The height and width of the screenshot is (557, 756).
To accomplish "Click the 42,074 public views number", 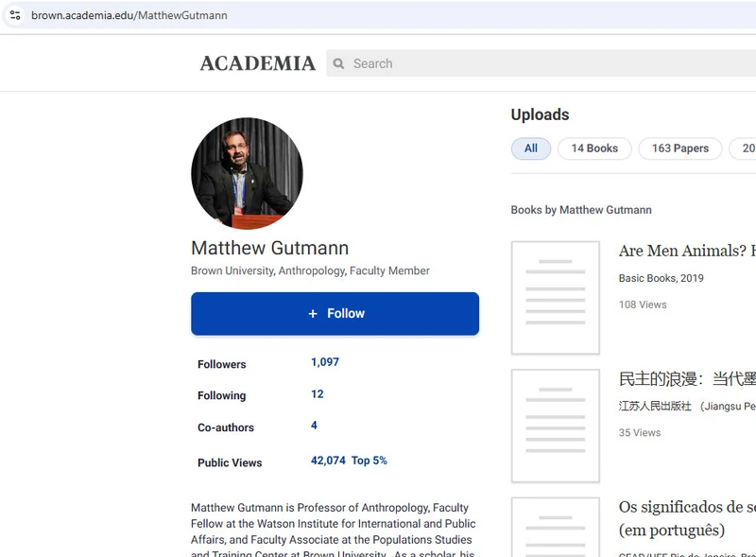I will (328, 461).
